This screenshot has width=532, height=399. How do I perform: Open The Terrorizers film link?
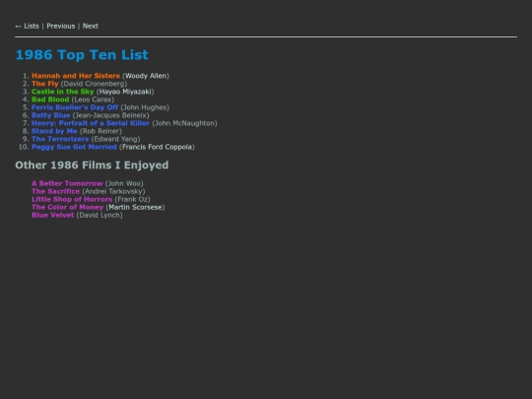click(x=60, y=139)
